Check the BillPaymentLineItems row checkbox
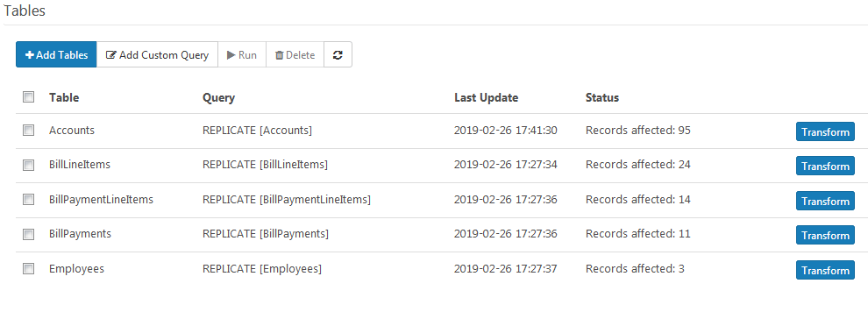Viewport: 868px width, 319px height. (28, 200)
